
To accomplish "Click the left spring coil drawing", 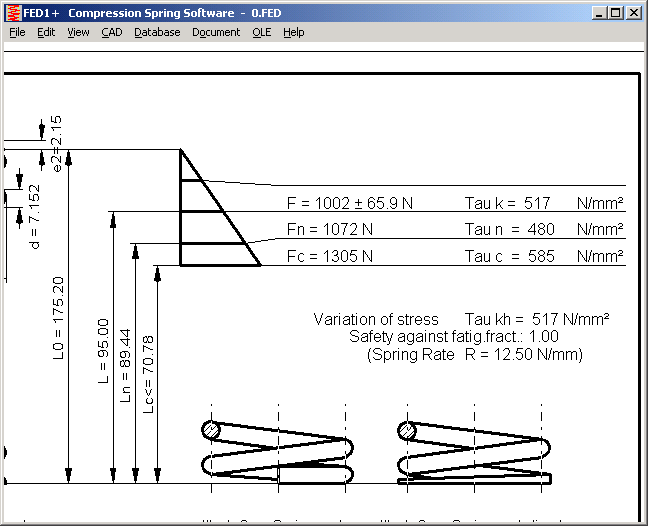I will [x=278, y=452].
